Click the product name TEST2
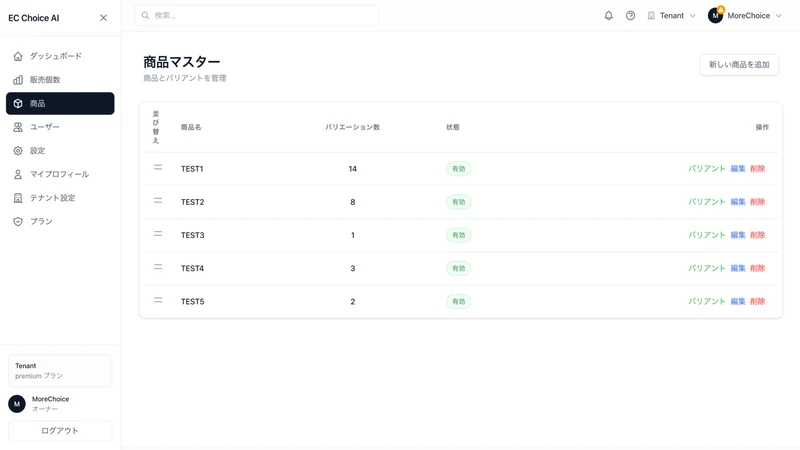The width and height of the screenshot is (800, 450). tap(192, 202)
